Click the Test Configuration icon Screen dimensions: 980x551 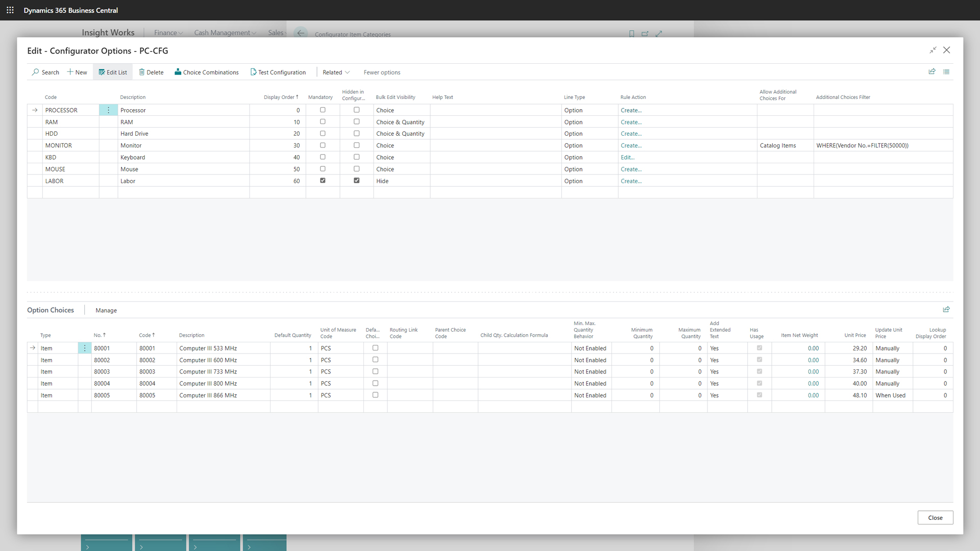[x=253, y=72]
